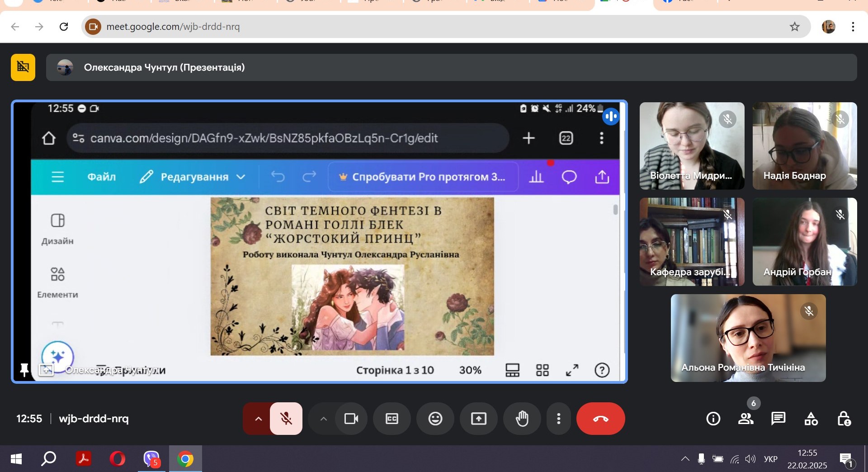The height and width of the screenshot is (472, 868).
Task: Open Meet activities panel
Action: 811,419
